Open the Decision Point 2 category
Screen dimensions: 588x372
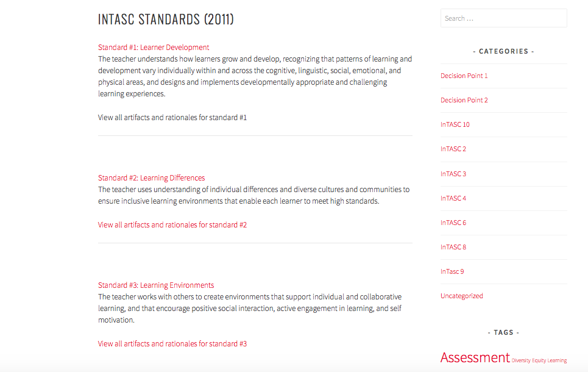[x=464, y=101]
